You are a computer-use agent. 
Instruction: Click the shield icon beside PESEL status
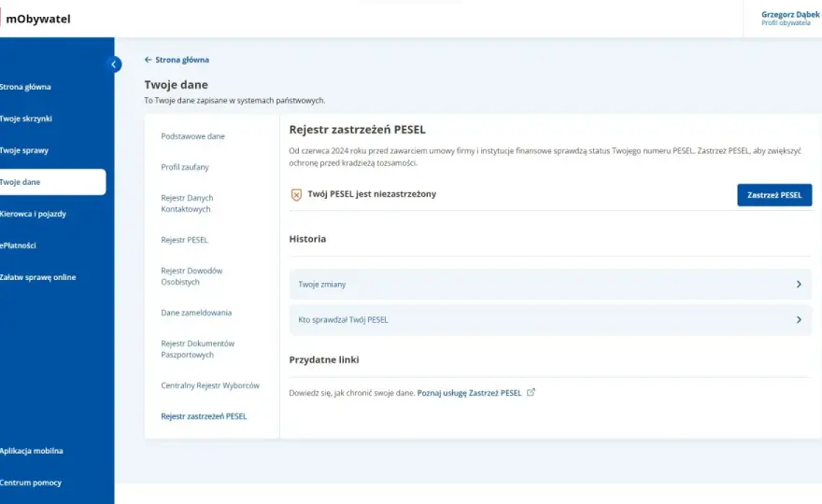click(296, 195)
